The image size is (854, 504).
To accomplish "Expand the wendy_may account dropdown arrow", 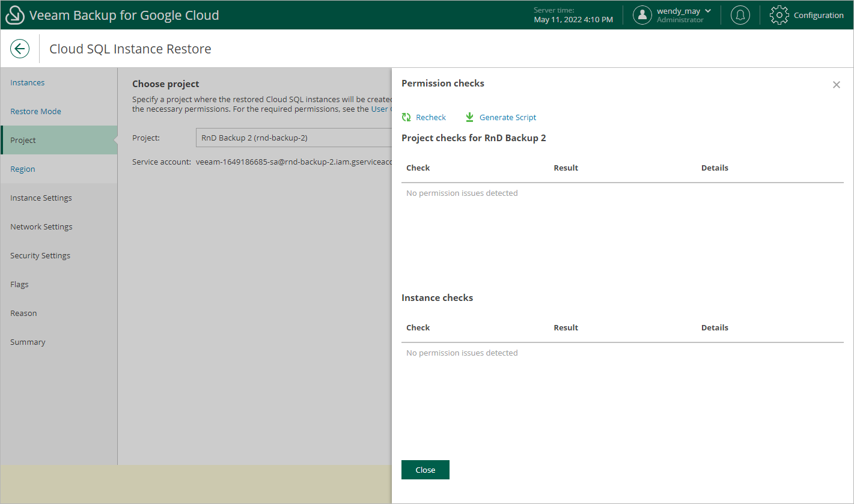I will [x=708, y=11].
